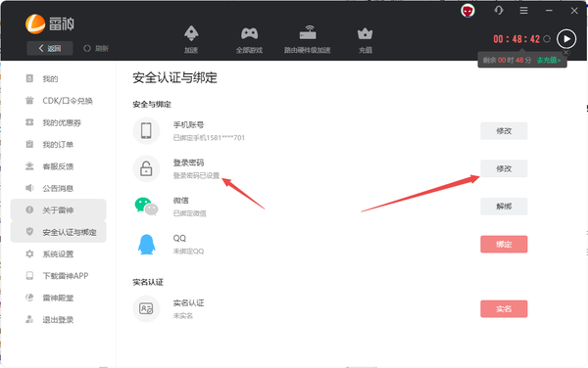Viewport: 588px width, 368px height.
Task: Click the shield icon for 安全认证与绑定
Action: [29, 231]
